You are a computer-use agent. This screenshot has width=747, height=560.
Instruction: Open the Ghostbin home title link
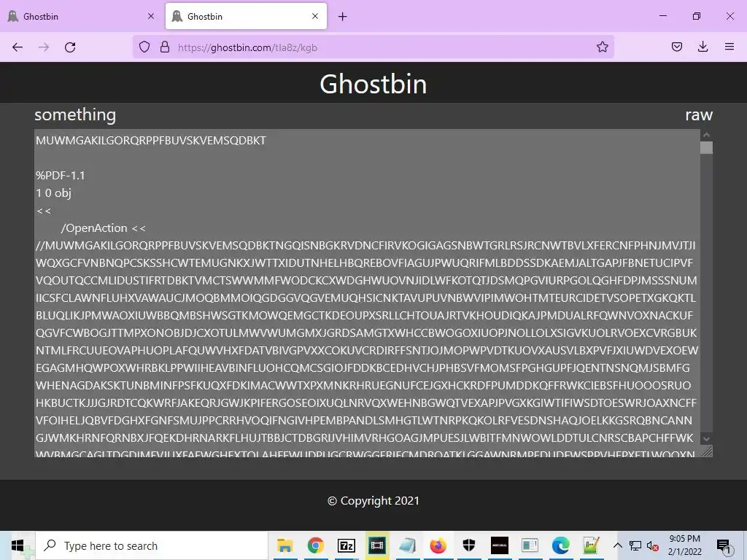(x=373, y=84)
